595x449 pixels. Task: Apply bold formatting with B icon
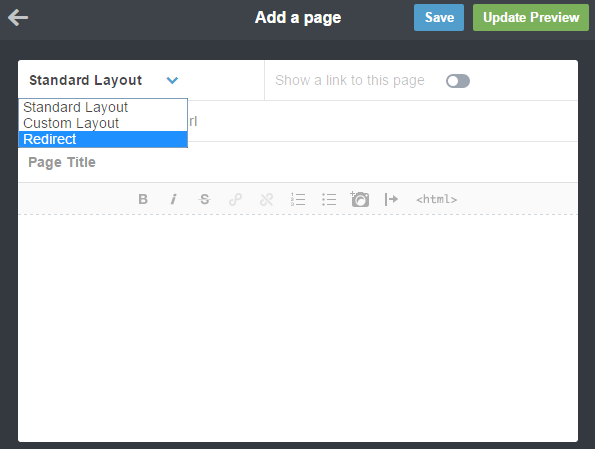point(143,199)
